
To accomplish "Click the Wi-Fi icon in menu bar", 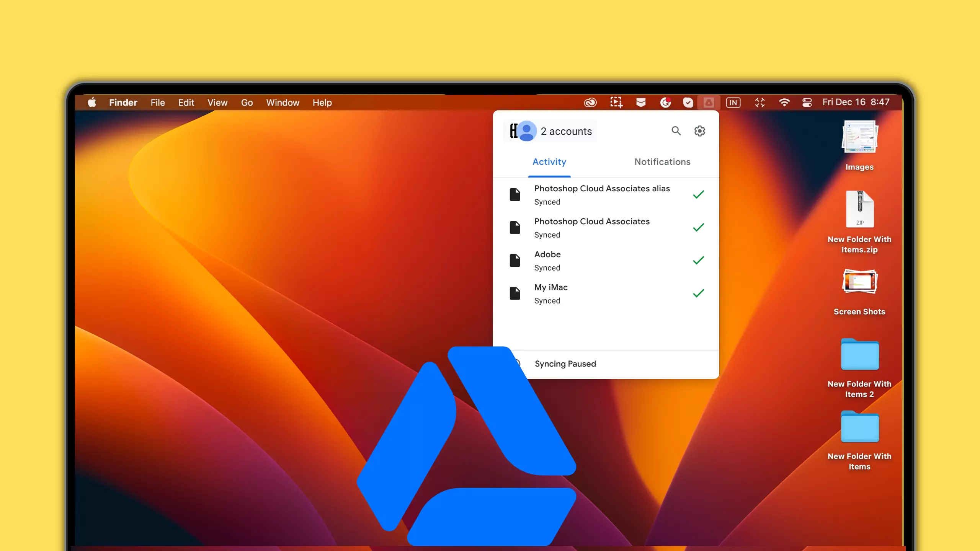I will click(784, 102).
